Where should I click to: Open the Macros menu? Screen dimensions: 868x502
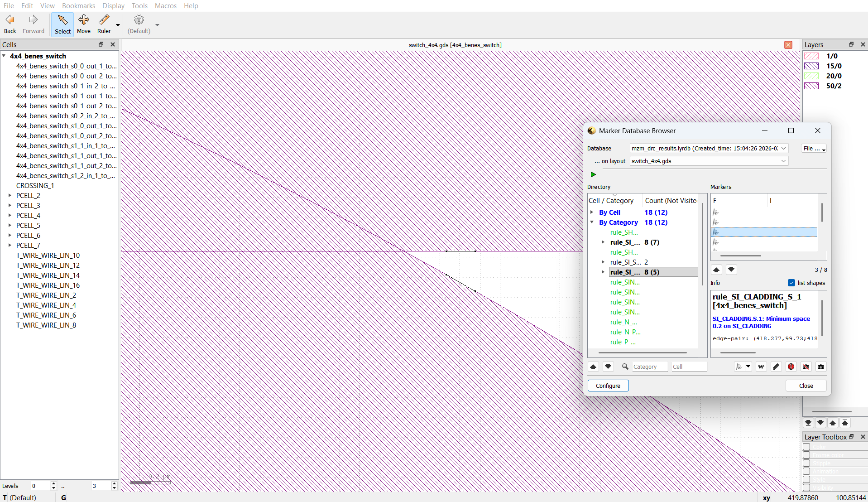click(165, 5)
